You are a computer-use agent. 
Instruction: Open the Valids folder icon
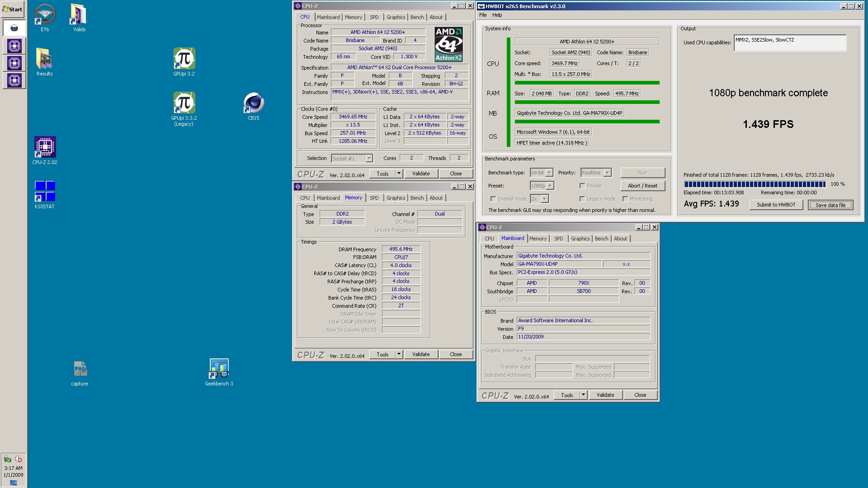79,17
